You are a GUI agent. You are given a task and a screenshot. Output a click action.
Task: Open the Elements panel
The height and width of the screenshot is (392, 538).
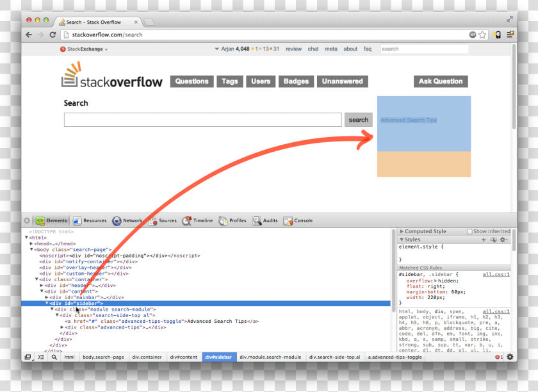pos(51,221)
